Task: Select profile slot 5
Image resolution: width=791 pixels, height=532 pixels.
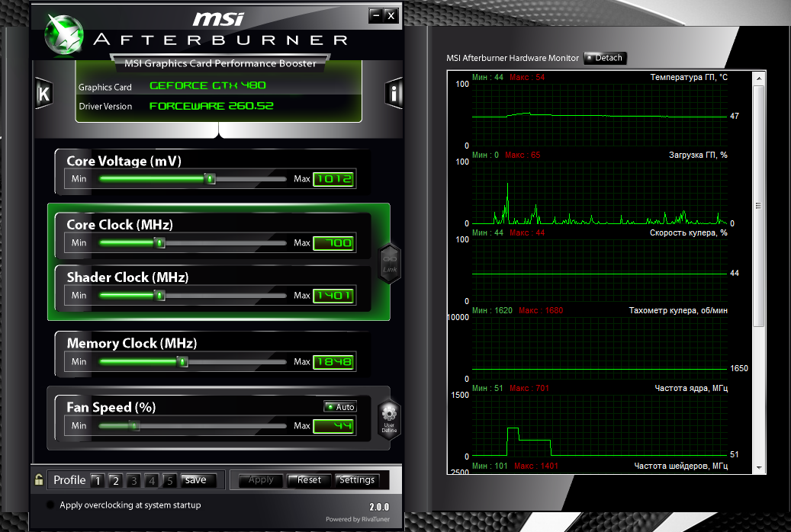Action: (x=170, y=481)
